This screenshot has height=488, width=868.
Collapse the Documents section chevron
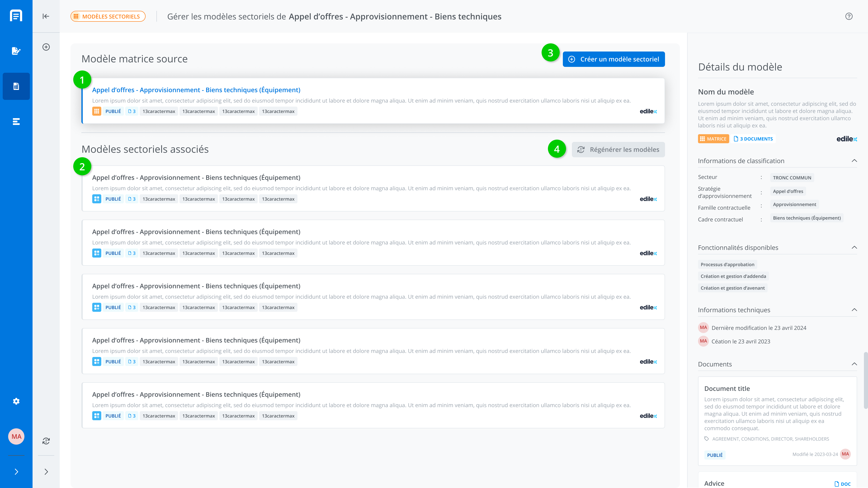tap(854, 364)
